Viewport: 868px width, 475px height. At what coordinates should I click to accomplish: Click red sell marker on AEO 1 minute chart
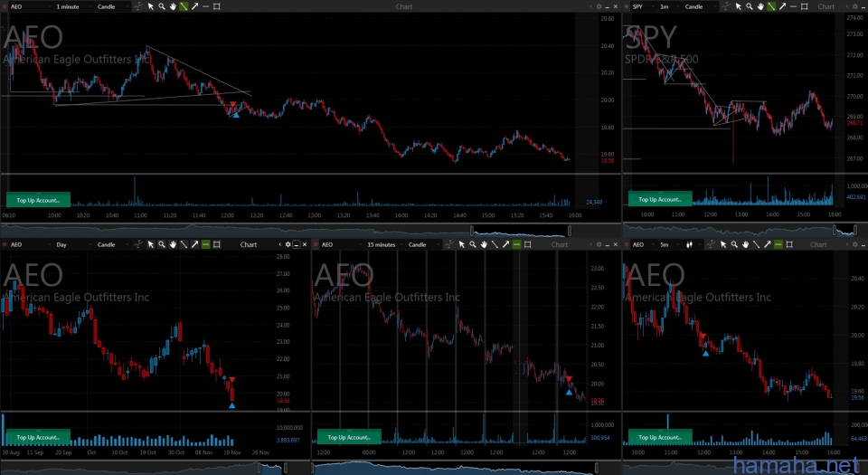233,104
